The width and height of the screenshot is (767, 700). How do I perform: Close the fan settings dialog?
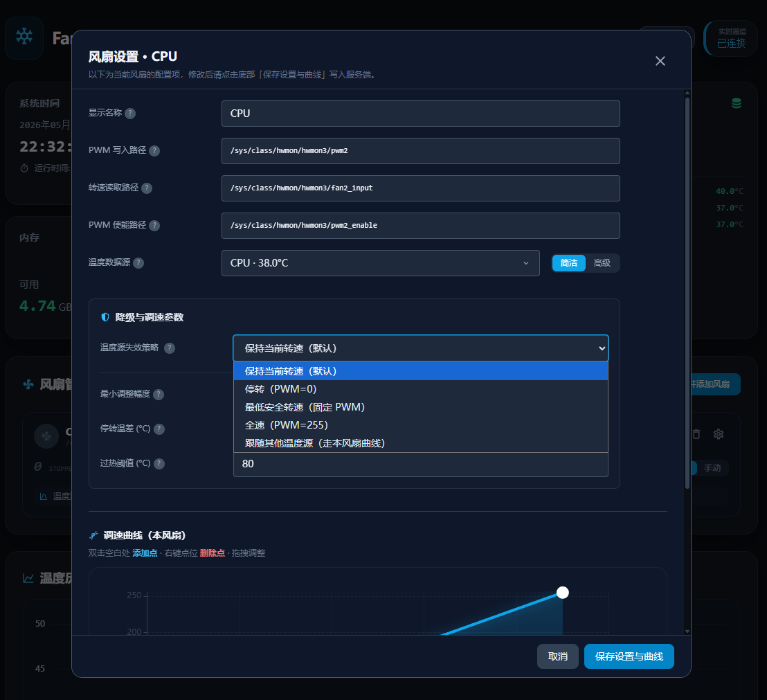coord(660,61)
